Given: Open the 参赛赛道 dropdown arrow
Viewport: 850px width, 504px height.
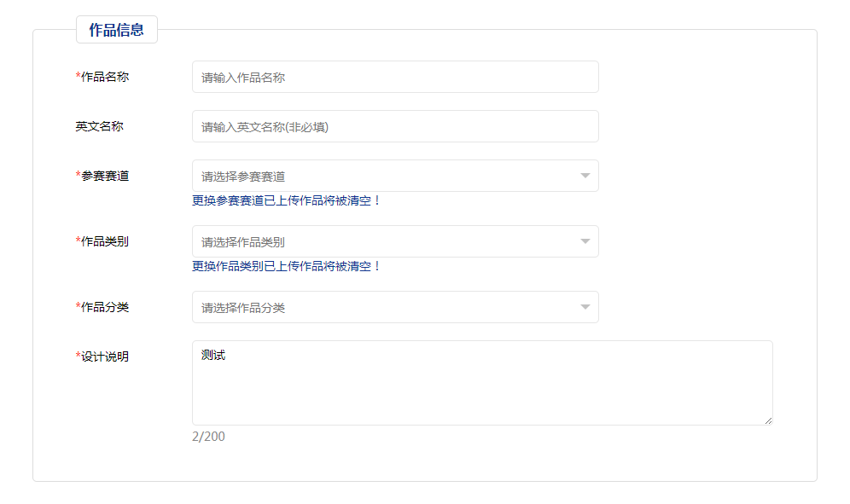Looking at the screenshot, I should [585, 175].
